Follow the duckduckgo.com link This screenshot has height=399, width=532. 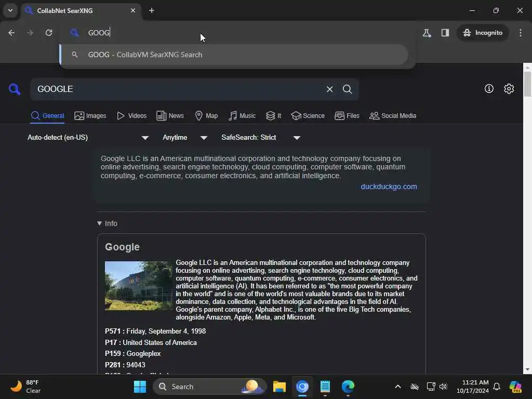(x=389, y=187)
